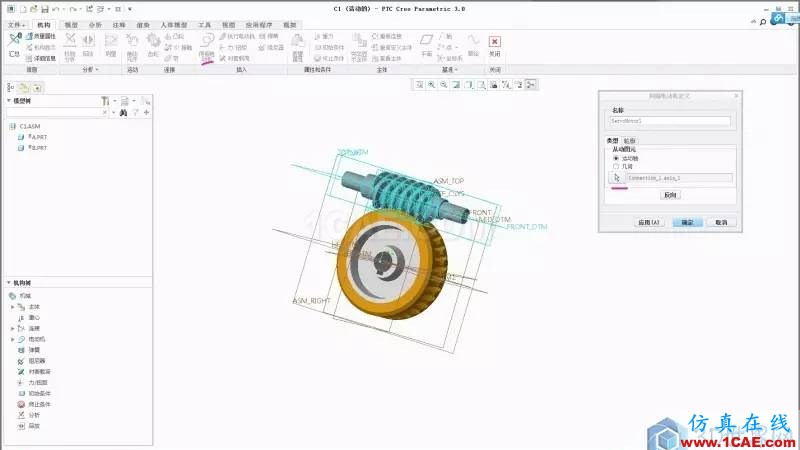Click the 应用(A) apply button

[648, 222]
